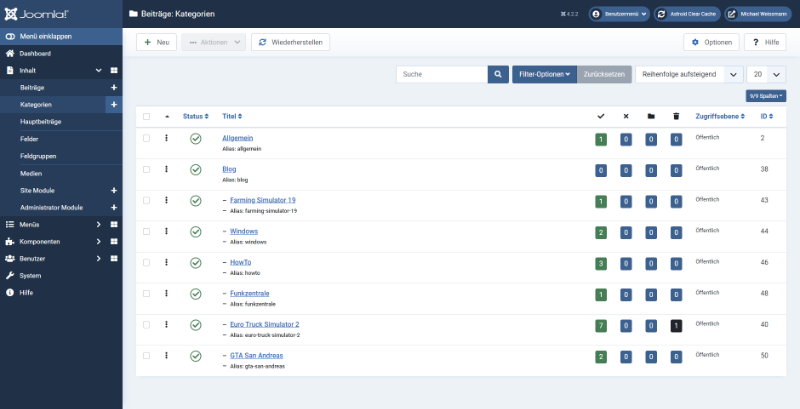The width and height of the screenshot is (800, 409).
Task: Collapse the Inhalt menu section
Action: click(x=98, y=70)
